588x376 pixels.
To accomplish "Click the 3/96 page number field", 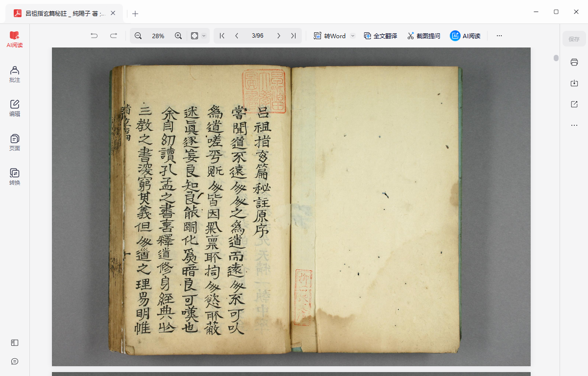I will coord(258,36).
